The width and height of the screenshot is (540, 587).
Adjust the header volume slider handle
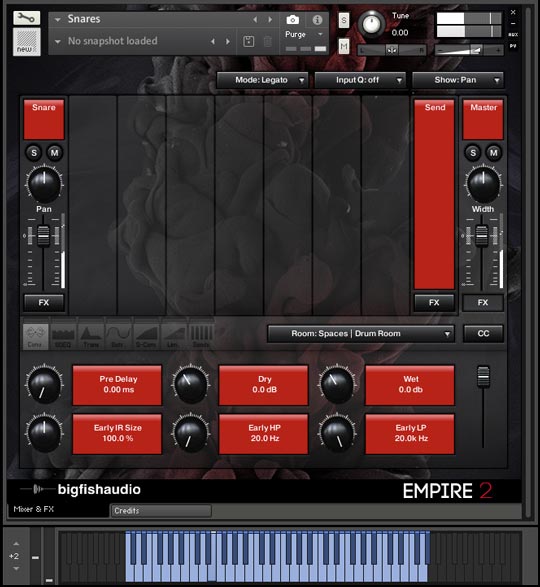point(476,50)
